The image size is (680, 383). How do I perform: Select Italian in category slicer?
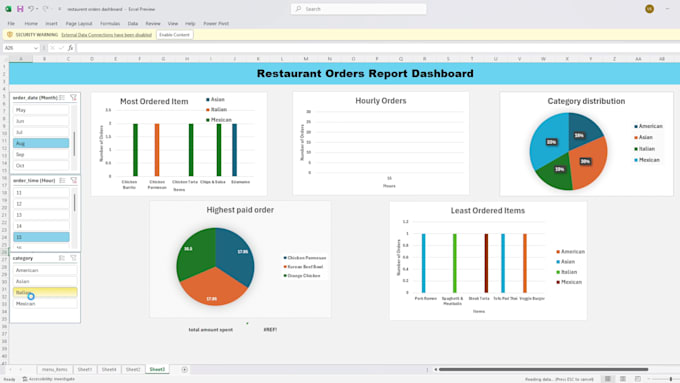click(45, 292)
